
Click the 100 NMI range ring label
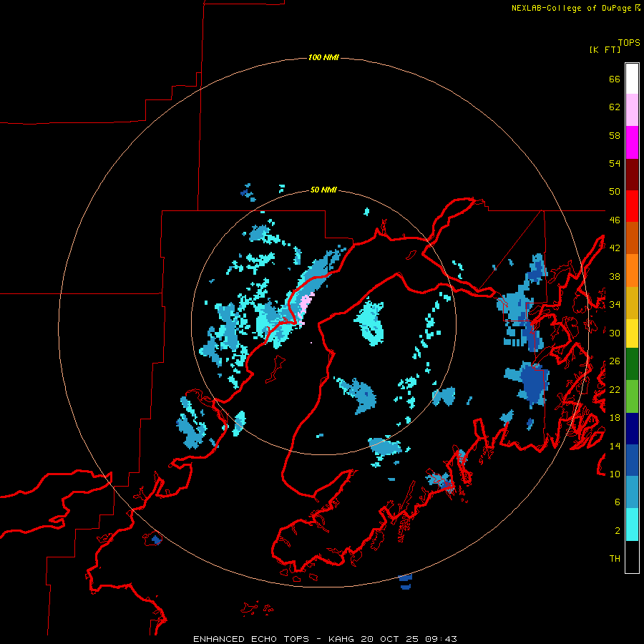coord(323,57)
